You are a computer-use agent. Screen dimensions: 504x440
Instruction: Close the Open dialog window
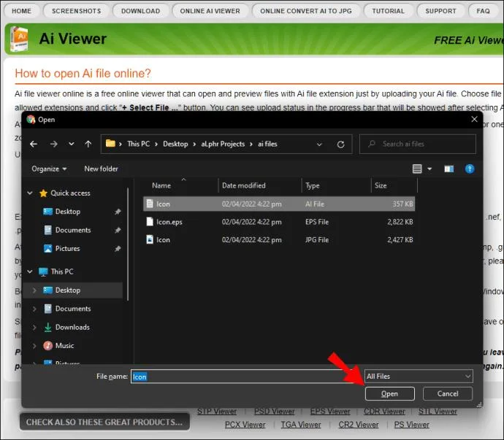(474, 119)
